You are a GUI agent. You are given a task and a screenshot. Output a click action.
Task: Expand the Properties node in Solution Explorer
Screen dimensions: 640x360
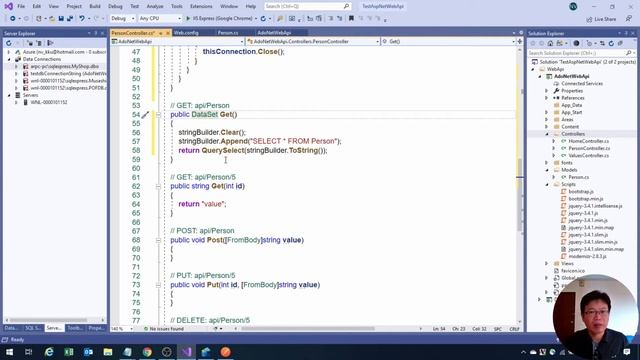coord(547,91)
